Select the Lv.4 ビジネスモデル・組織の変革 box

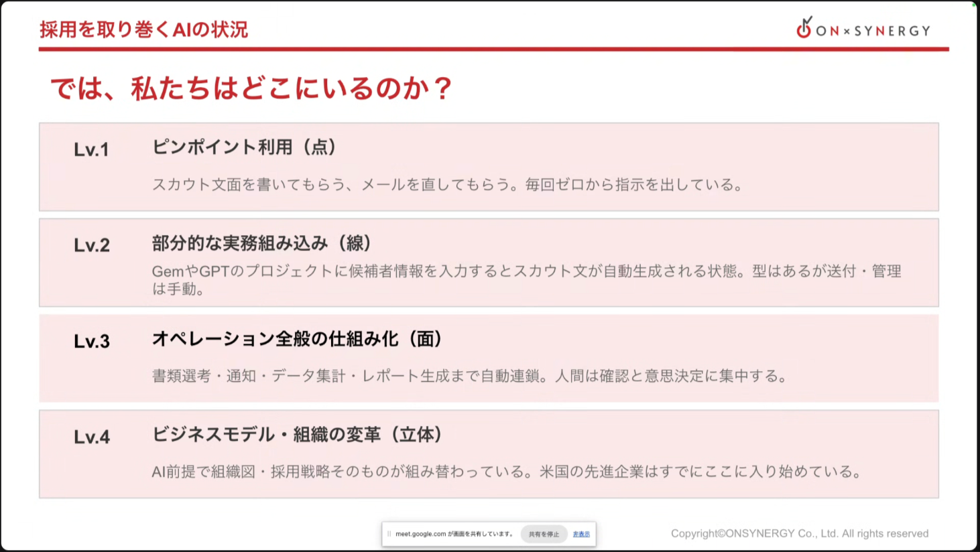[x=489, y=454]
